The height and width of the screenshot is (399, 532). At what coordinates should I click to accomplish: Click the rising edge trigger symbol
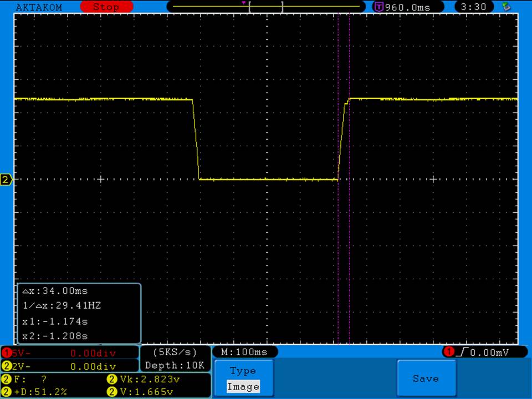pos(459,352)
